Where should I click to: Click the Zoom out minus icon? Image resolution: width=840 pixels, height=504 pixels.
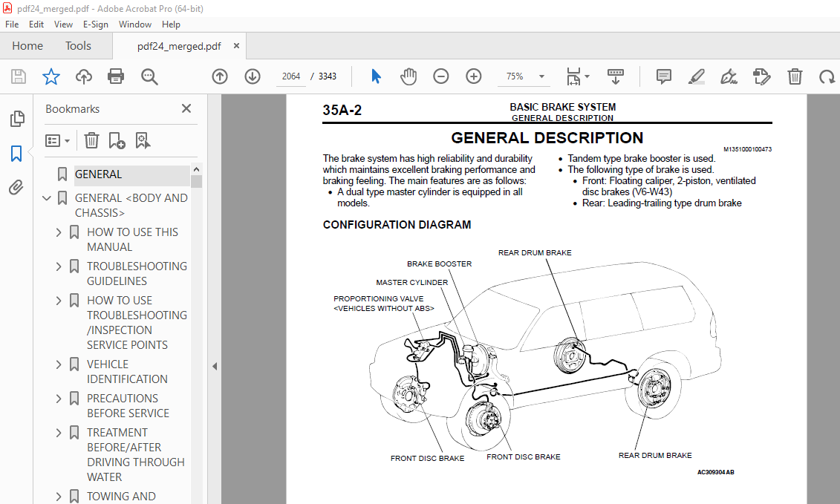[441, 76]
